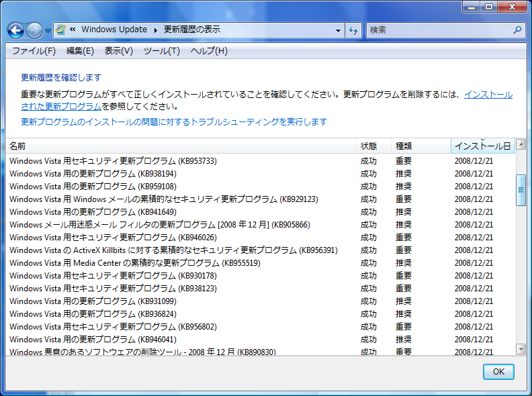Refresh the page with the refresh icon
Screen dimensions: 532x396
[x=353, y=30]
